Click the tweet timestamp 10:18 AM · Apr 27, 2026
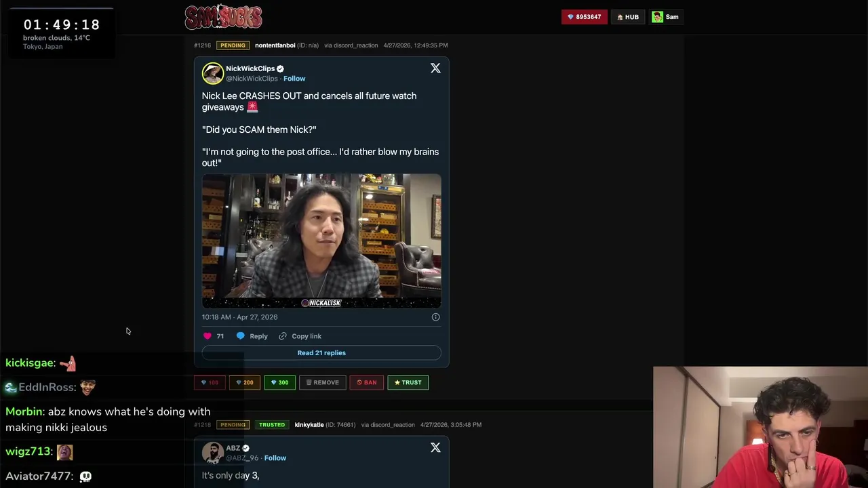Screen dimensions: 868x488 (239, 317)
